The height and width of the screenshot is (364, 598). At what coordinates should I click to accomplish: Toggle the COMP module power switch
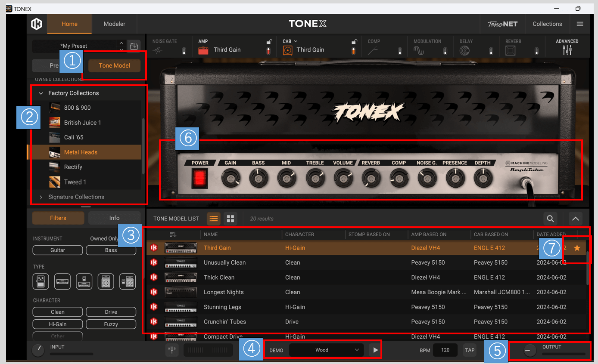coord(400,51)
